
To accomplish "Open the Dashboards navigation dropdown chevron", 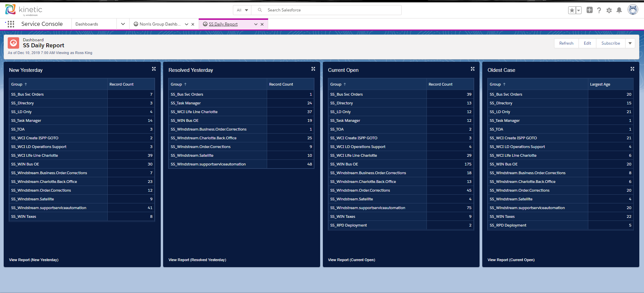I will click(x=123, y=24).
